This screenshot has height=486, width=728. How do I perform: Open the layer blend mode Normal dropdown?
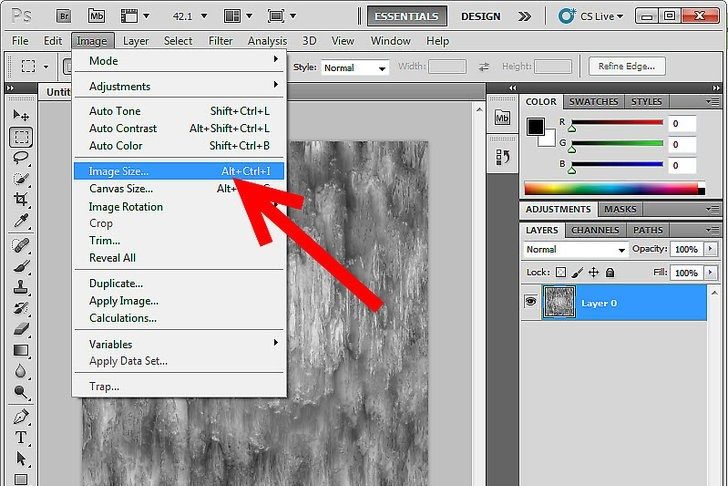pyautogui.click(x=575, y=249)
